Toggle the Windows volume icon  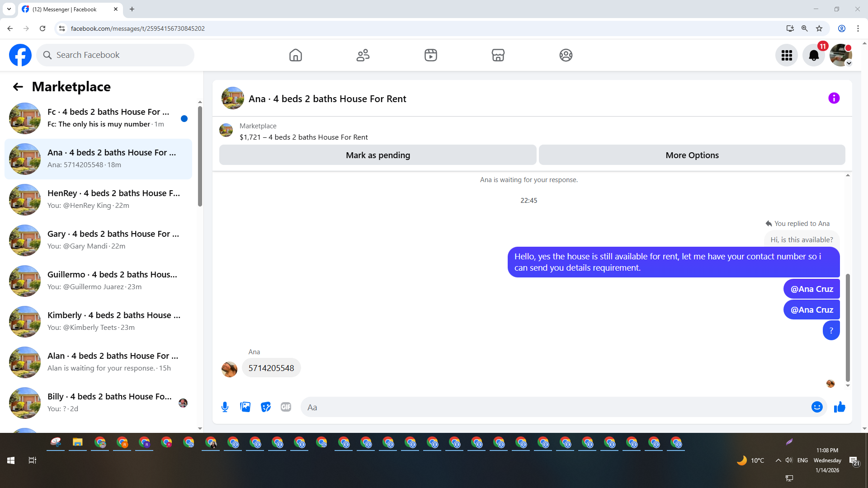[x=789, y=460]
